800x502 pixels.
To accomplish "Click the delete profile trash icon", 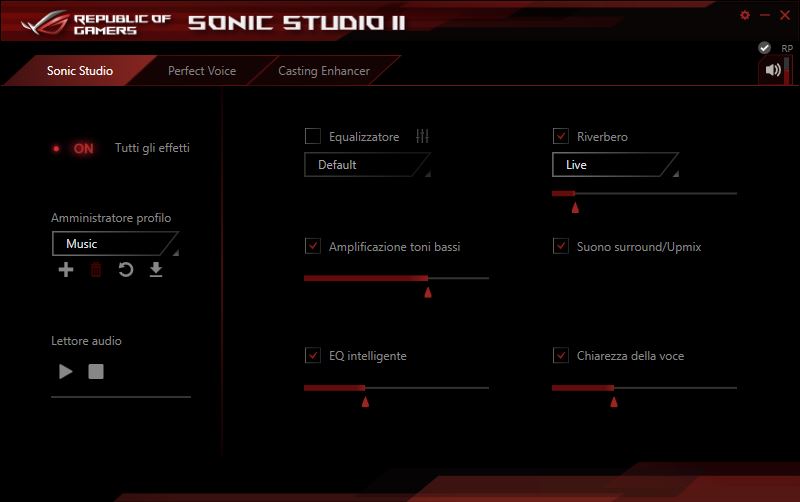I will [x=96, y=270].
